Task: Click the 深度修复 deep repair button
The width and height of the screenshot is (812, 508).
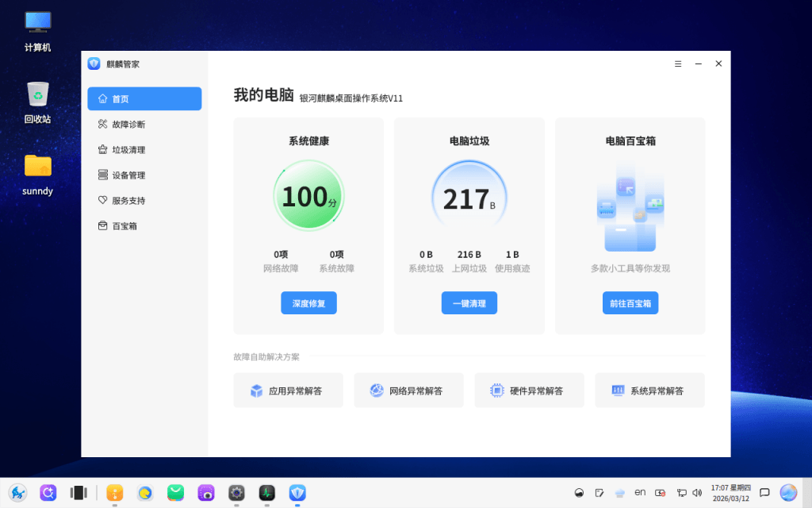Action: click(x=308, y=302)
